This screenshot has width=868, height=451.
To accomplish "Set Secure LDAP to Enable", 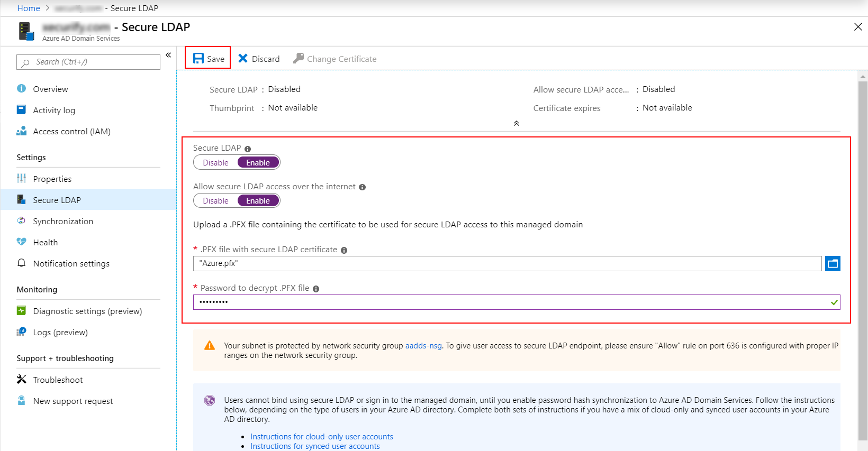I will [x=258, y=162].
